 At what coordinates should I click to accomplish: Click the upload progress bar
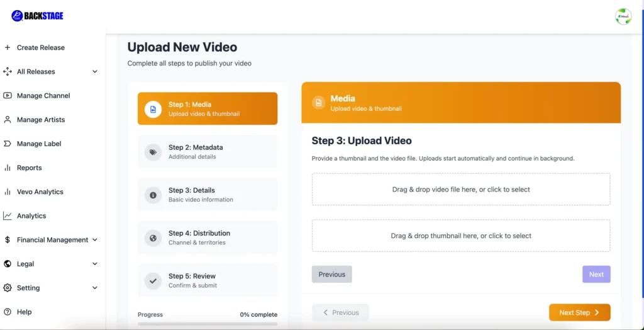pyautogui.click(x=207, y=324)
